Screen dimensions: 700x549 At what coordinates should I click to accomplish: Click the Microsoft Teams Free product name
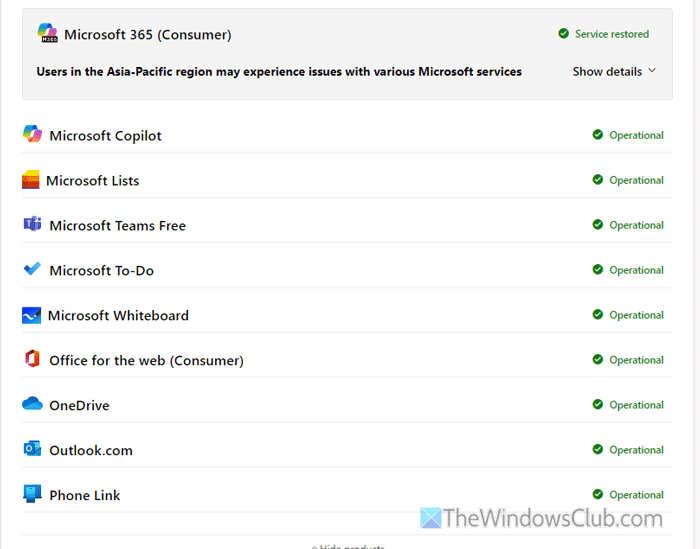click(117, 226)
